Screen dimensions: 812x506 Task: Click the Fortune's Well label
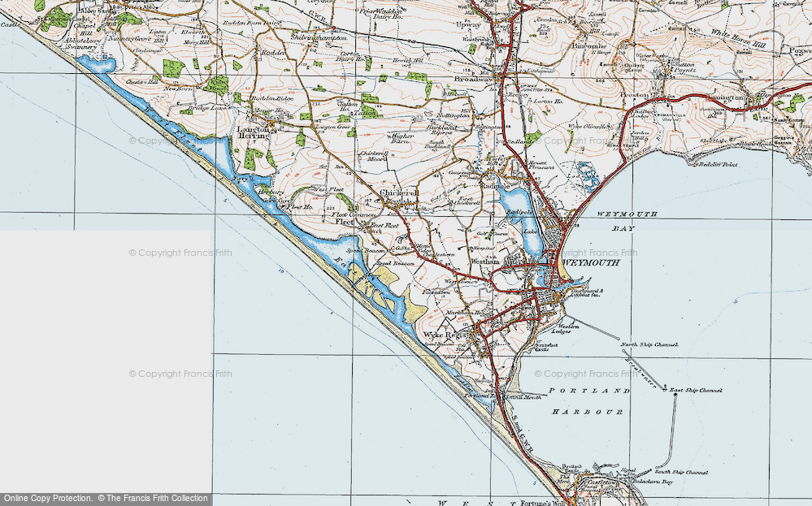[543, 502]
